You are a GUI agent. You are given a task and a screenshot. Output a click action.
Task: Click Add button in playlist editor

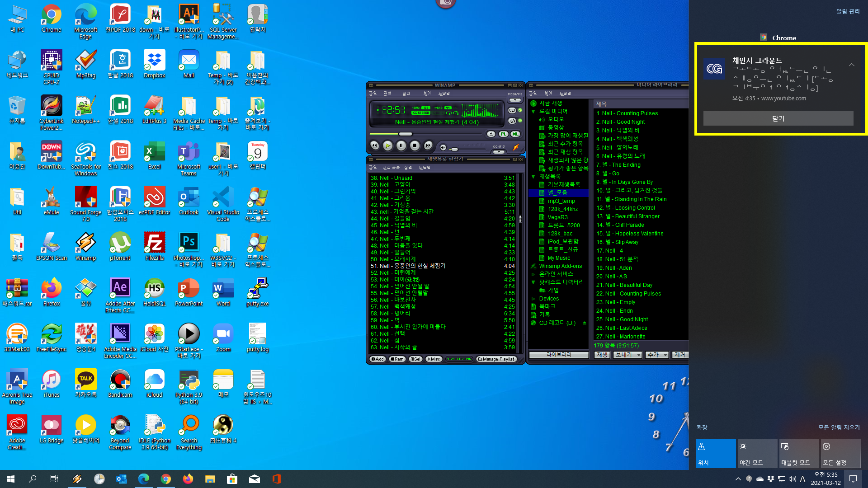(377, 359)
